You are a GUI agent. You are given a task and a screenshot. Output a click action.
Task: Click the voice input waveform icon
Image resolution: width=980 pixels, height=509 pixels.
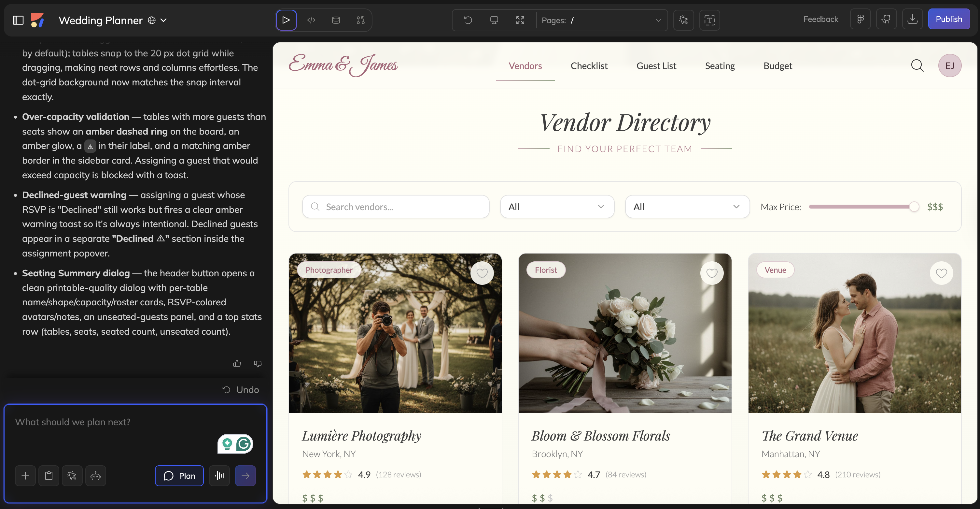point(219,475)
